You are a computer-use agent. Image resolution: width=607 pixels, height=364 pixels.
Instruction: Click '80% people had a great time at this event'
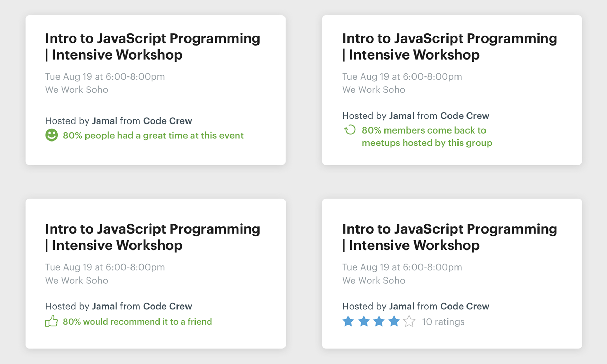[153, 135]
